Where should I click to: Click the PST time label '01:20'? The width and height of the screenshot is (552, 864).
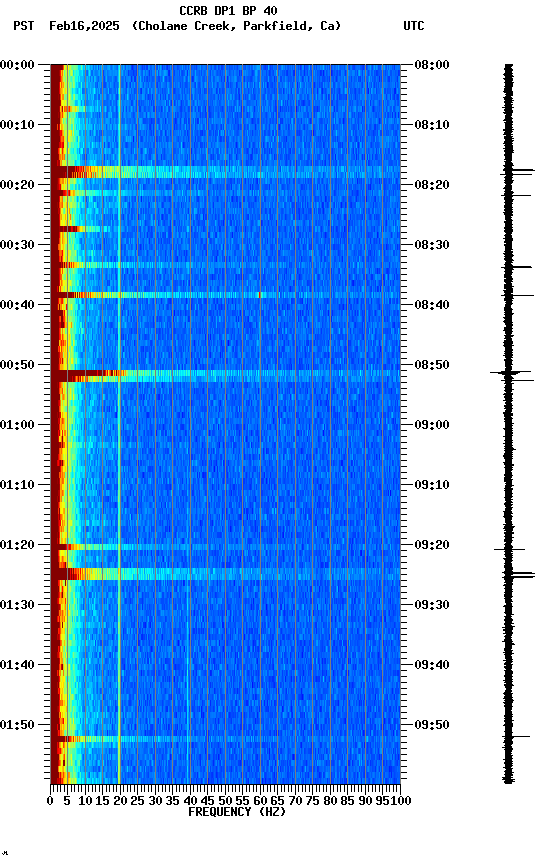pyautogui.click(x=17, y=546)
